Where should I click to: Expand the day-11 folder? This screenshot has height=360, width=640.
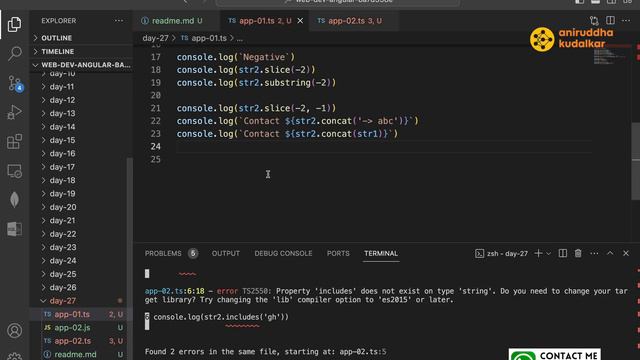click(81, 87)
